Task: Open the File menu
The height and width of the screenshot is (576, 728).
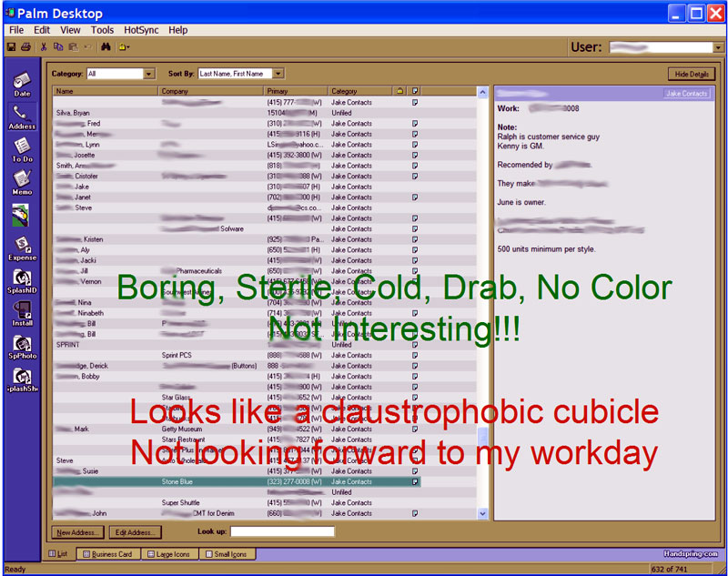Action: (x=16, y=30)
